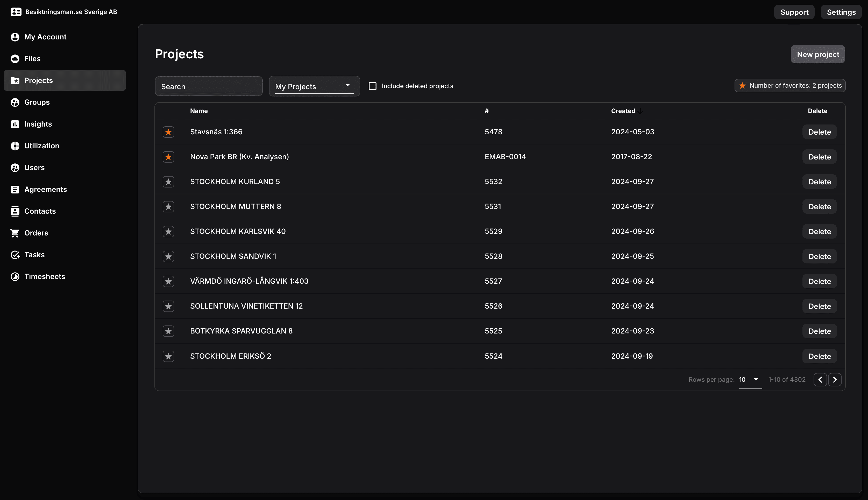Click the Timesheets icon in sidebar
This screenshot has width=868, height=500.
(15, 276)
